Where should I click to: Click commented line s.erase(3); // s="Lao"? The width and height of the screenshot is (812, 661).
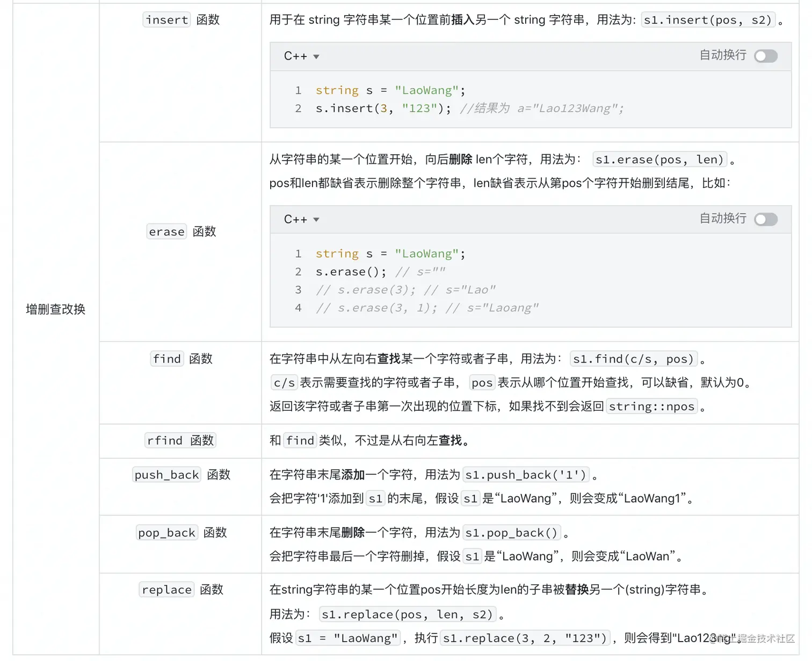[405, 290]
